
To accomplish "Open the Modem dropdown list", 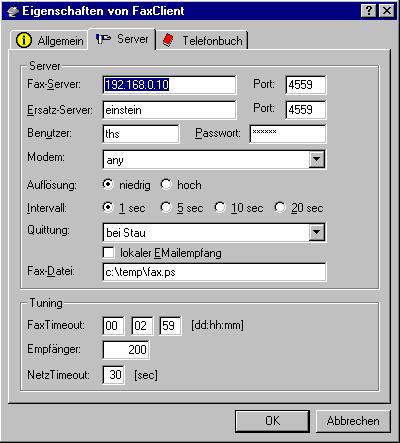I will pyautogui.click(x=316, y=160).
